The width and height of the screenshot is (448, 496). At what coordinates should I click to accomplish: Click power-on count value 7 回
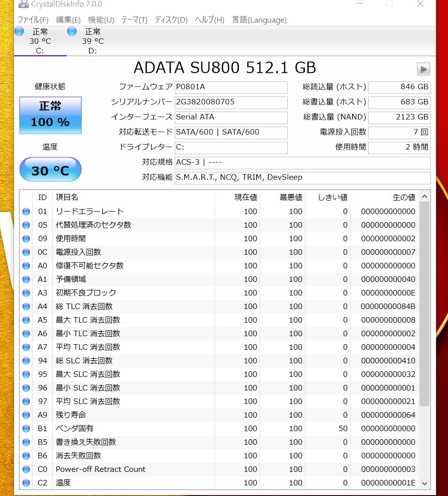399,132
